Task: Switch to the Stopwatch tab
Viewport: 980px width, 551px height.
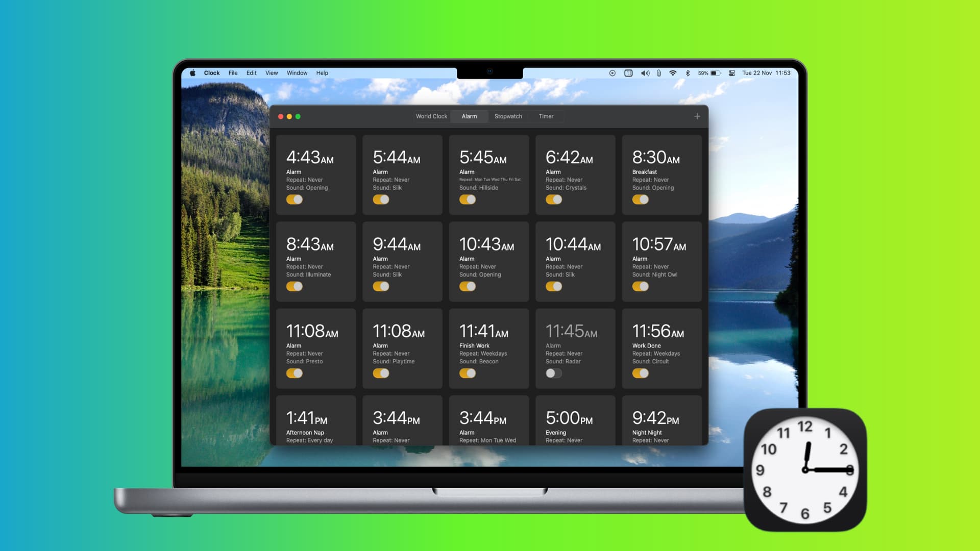Action: (507, 116)
